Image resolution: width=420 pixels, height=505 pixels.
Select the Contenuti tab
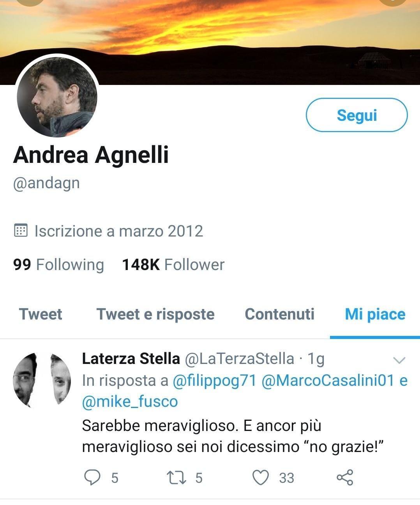coord(279,314)
